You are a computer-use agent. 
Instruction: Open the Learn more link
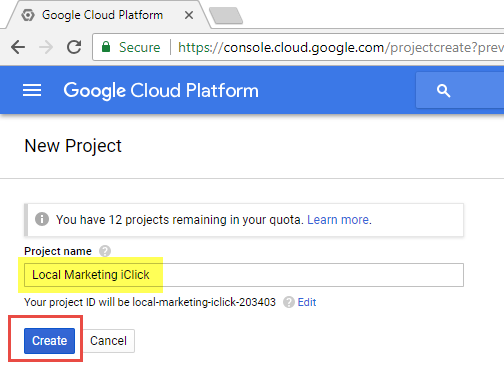[338, 220]
